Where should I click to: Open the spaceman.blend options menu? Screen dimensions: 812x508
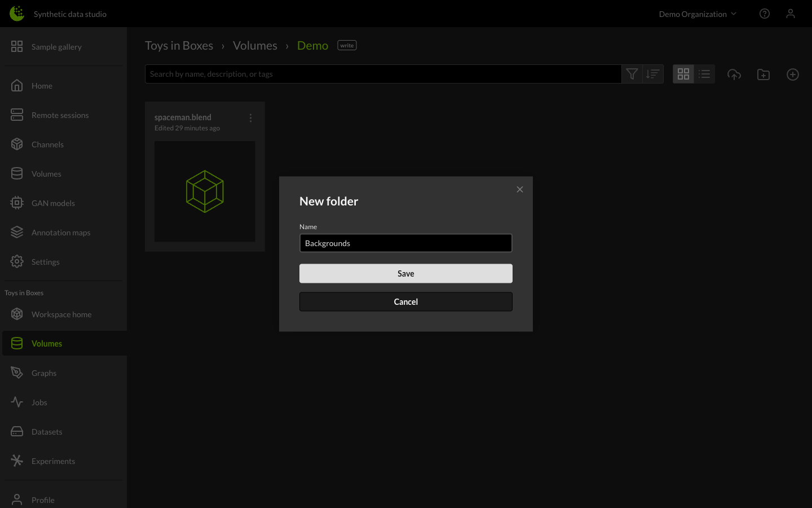(x=250, y=118)
